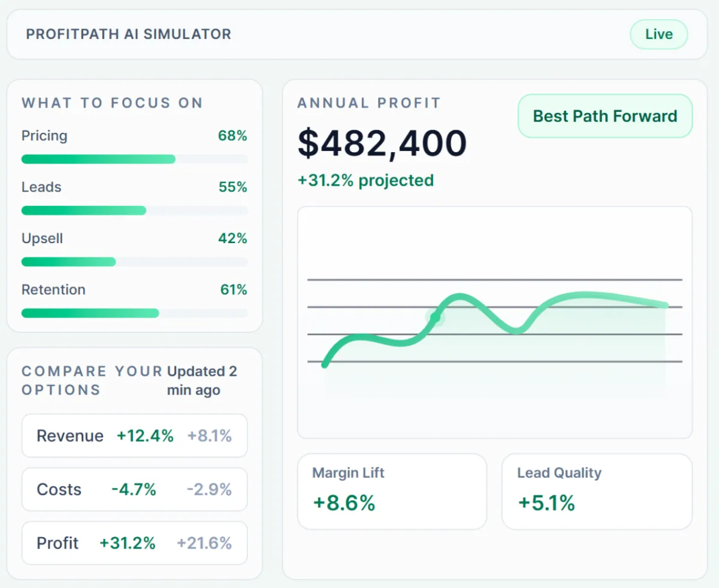Screen dimensions: 719x588
Task: Click the Retention progress bar
Action: click(134, 313)
